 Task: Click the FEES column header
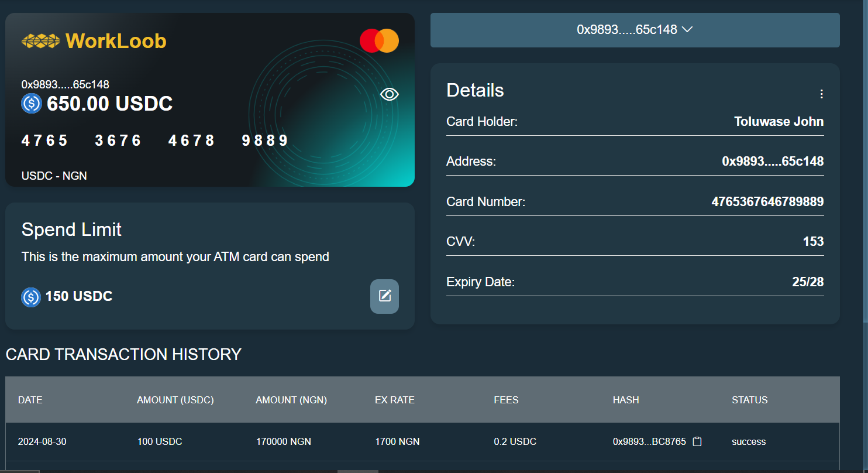(x=506, y=400)
